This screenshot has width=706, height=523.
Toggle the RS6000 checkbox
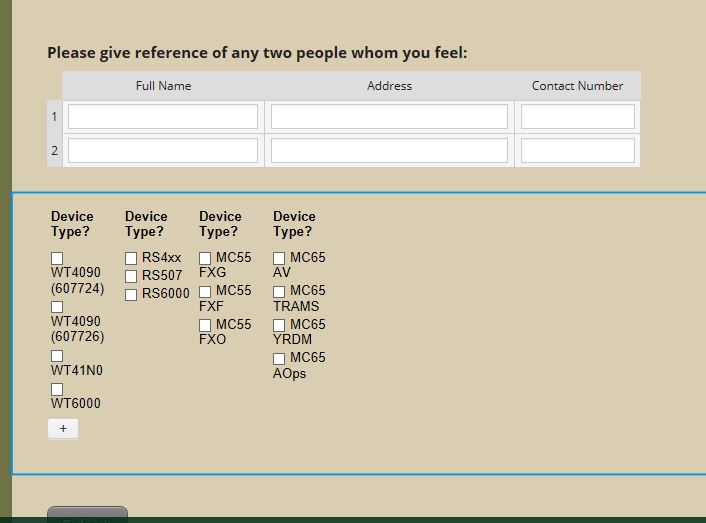(x=131, y=295)
